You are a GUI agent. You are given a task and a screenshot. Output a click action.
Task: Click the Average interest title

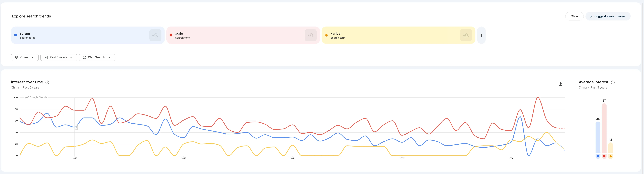pos(593,82)
